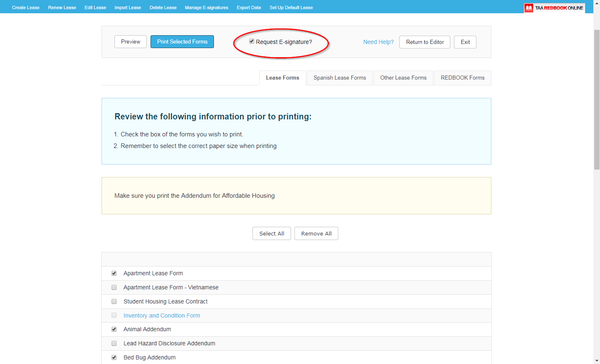Image resolution: width=600 pixels, height=364 pixels.
Task: Check the Lead Hazard Disclosure Addendum
Action: coord(114,343)
